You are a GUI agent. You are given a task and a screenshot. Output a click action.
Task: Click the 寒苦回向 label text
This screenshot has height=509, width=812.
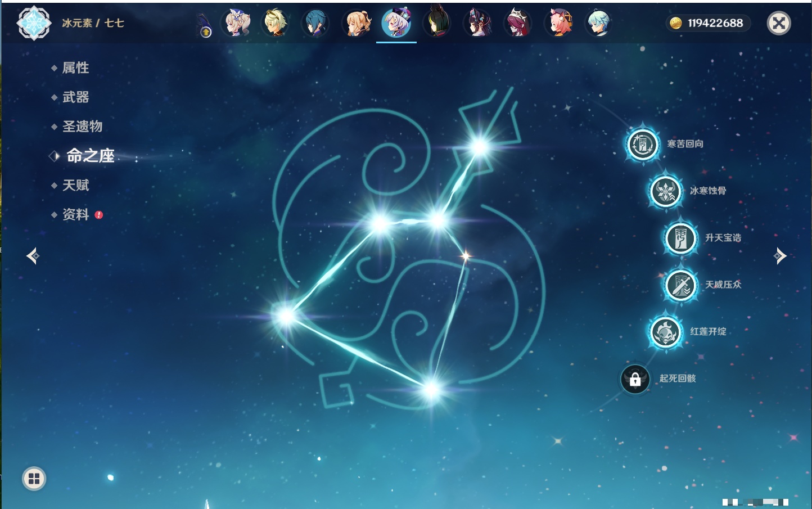[685, 144]
